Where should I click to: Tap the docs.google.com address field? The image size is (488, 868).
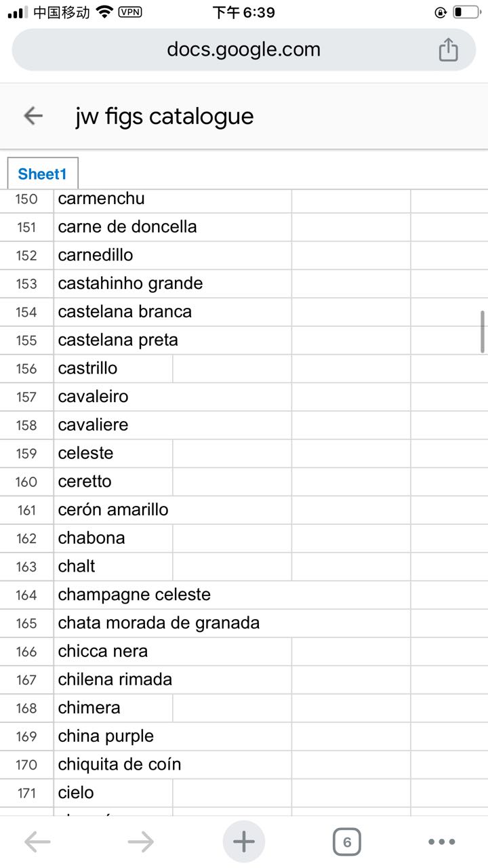click(x=244, y=50)
